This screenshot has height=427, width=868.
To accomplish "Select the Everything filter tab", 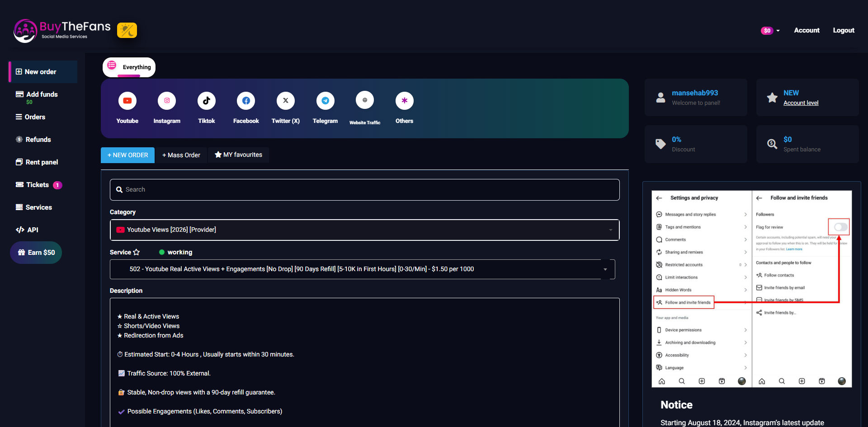I will pos(129,67).
